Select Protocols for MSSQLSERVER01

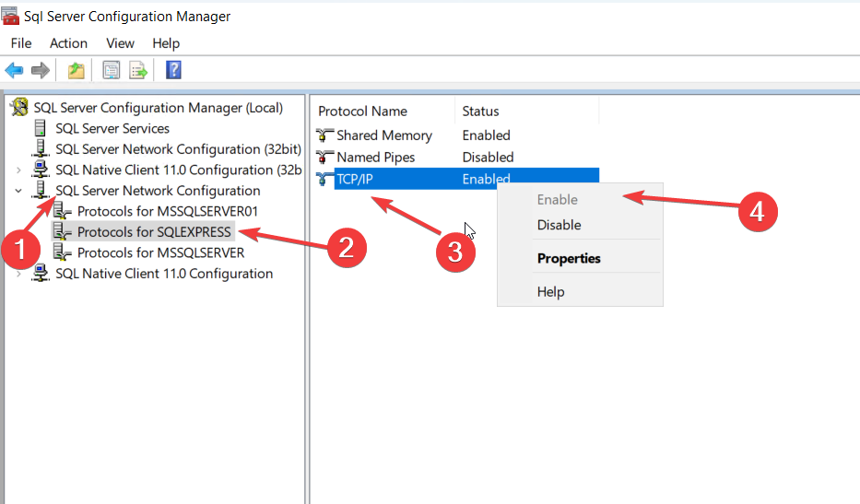pos(167,212)
